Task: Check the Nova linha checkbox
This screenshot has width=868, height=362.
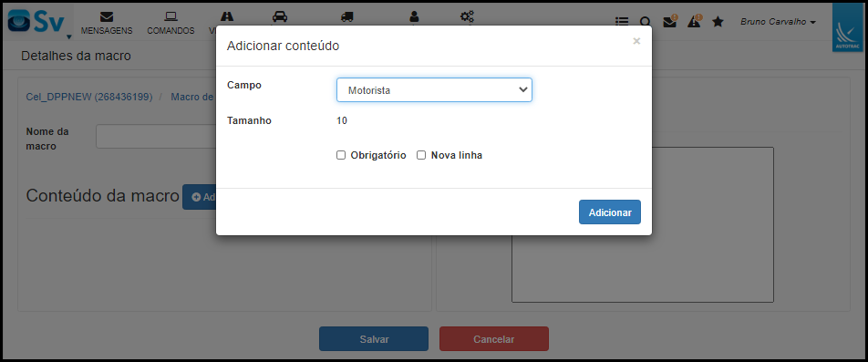Action: click(x=421, y=156)
